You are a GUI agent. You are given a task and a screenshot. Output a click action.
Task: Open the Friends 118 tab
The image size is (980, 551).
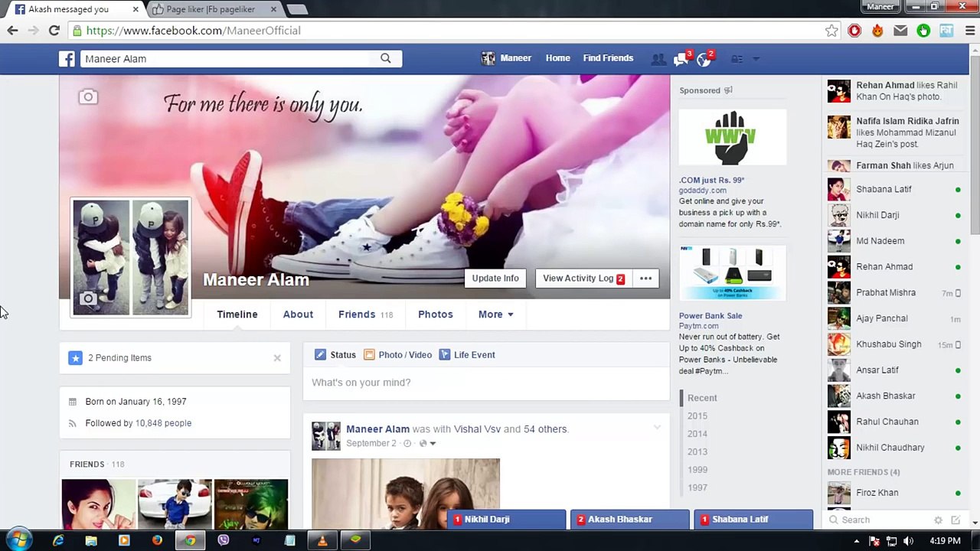tap(365, 315)
